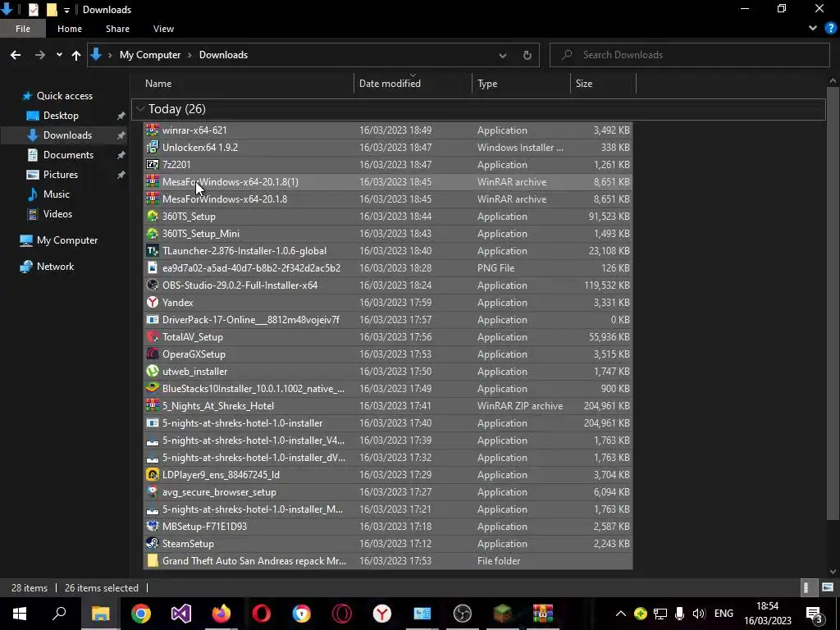
Task: Click the OBS-Studio installer file icon
Action: click(153, 285)
